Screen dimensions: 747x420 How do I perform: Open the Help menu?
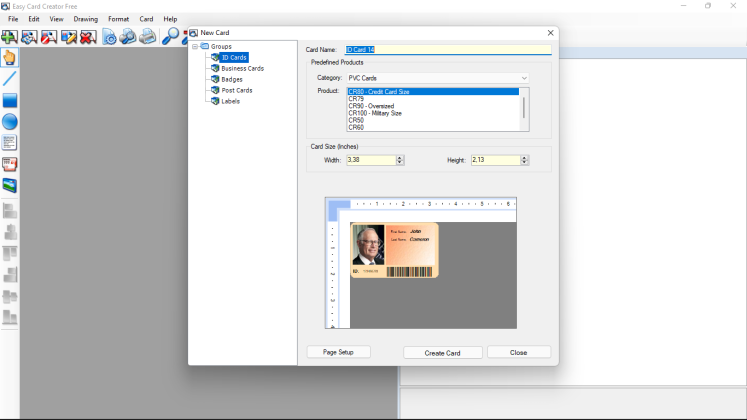click(170, 19)
